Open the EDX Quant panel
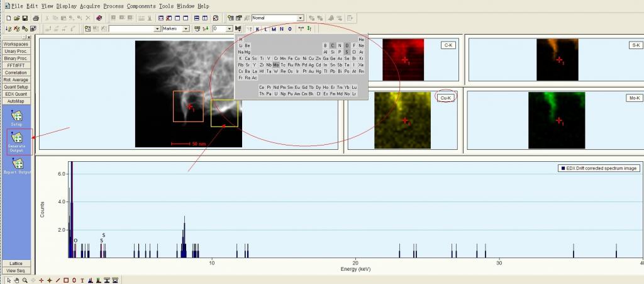Screen dimensions: 644x284 pyautogui.click(x=16, y=93)
